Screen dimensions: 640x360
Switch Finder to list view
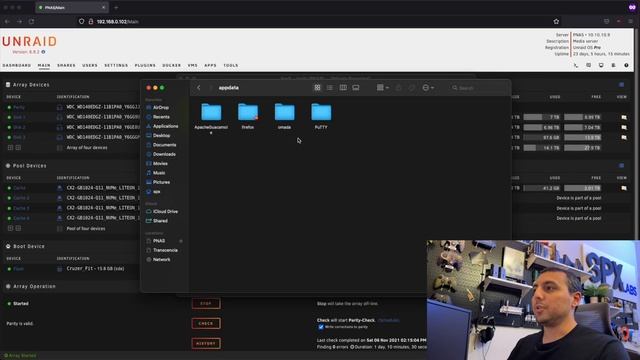point(330,88)
